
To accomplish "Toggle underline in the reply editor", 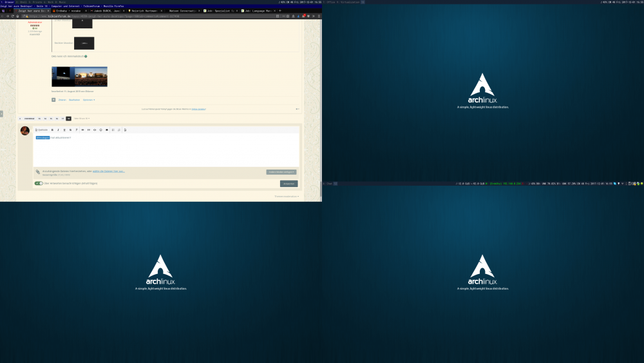I will point(64,130).
